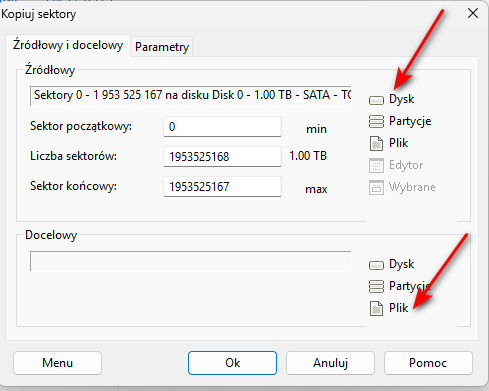This screenshot has width=489, height=391.
Task: Click the Liczba sektorów: label
Action: point(73,156)
